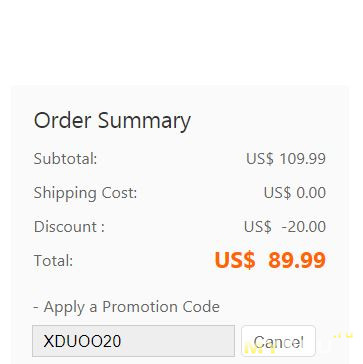Image resolution: width=363 pixels, height=364 pixels.
Task: Click the orange 89.99 total figure
Action: [297, 260]
